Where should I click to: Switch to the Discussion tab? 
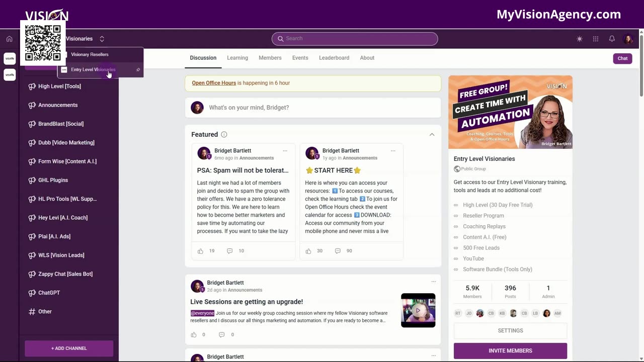203,58
